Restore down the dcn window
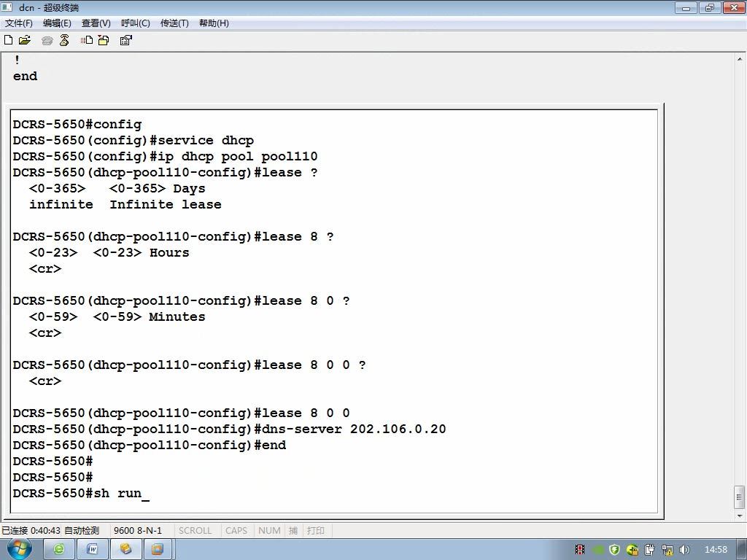This screenshot has height=560, width=747. 709,7
